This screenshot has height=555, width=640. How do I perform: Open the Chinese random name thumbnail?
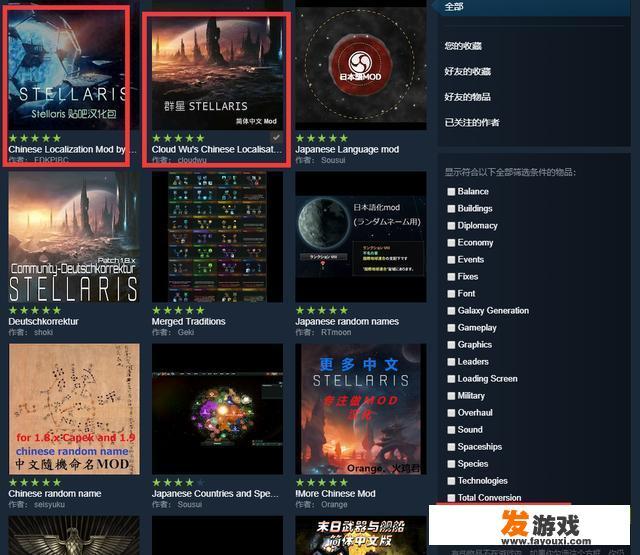pos(74,409)
